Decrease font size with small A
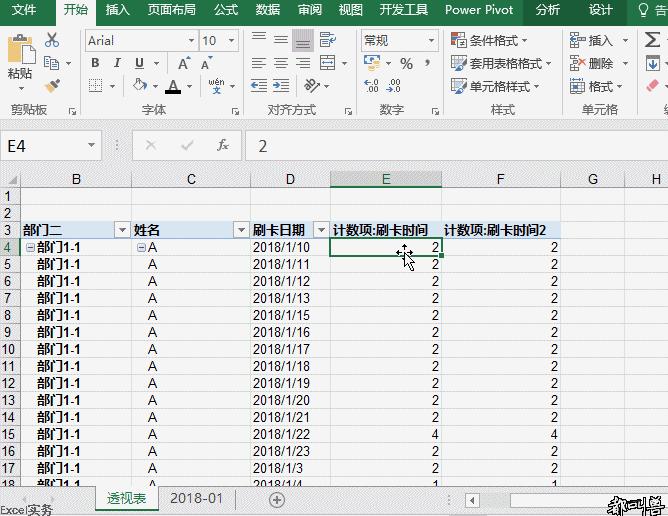This screenshot has height=516, width=668. click(206, 63)
